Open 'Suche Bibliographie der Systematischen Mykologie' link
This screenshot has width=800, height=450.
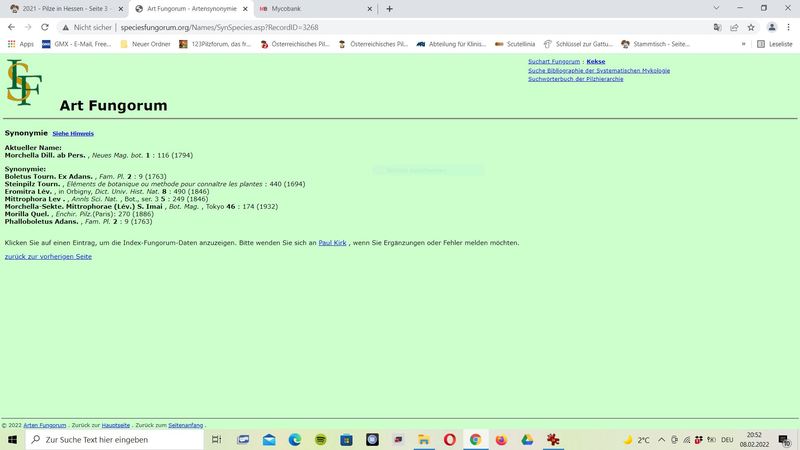tap(599, 70)
